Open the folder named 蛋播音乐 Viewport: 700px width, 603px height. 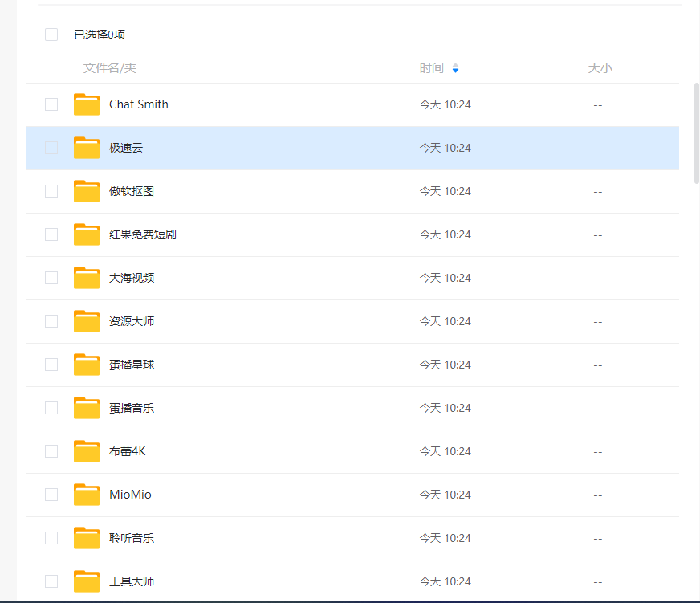(x=132, y=408)
